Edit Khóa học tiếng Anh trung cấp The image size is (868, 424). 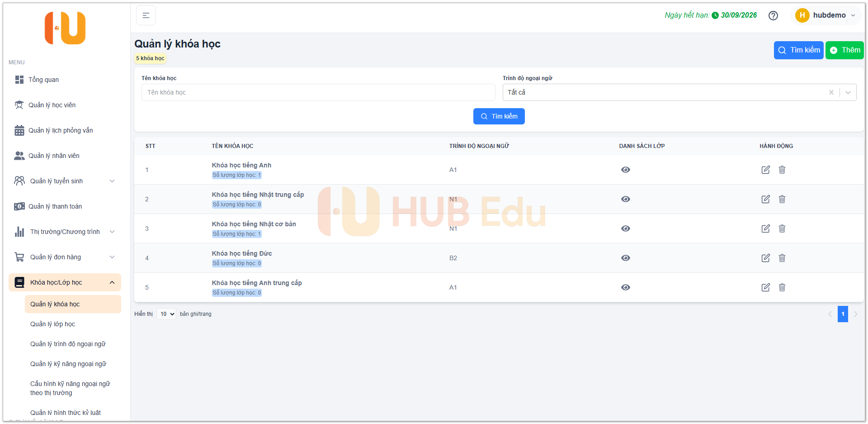[765, 287]
